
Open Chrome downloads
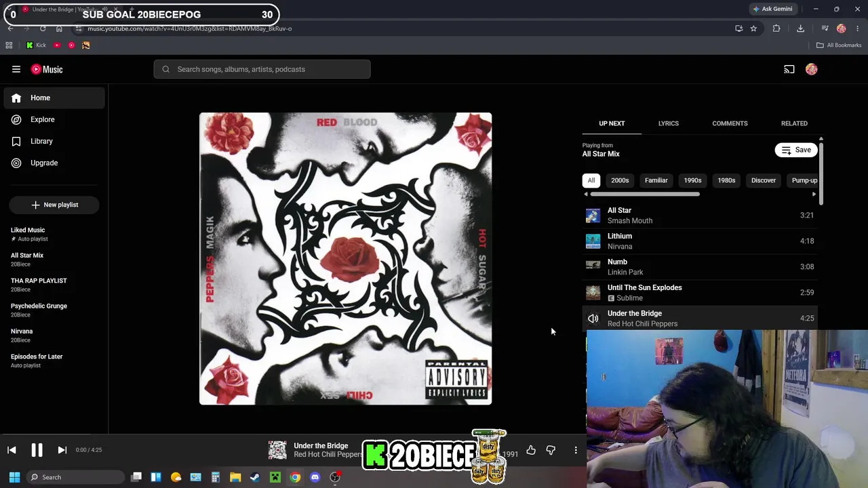[x=801, y=28]
